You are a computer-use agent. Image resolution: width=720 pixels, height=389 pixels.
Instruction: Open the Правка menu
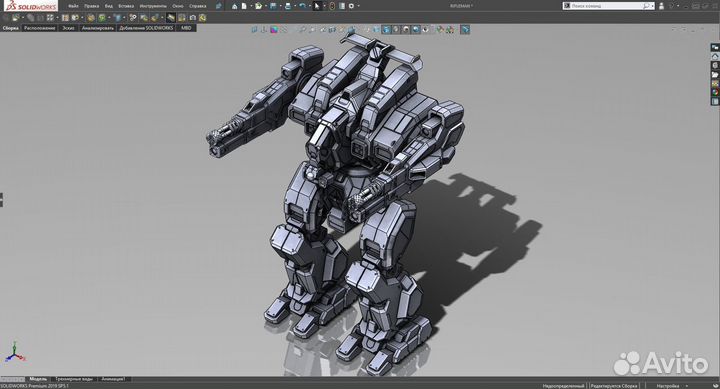(x=91, y=6)
